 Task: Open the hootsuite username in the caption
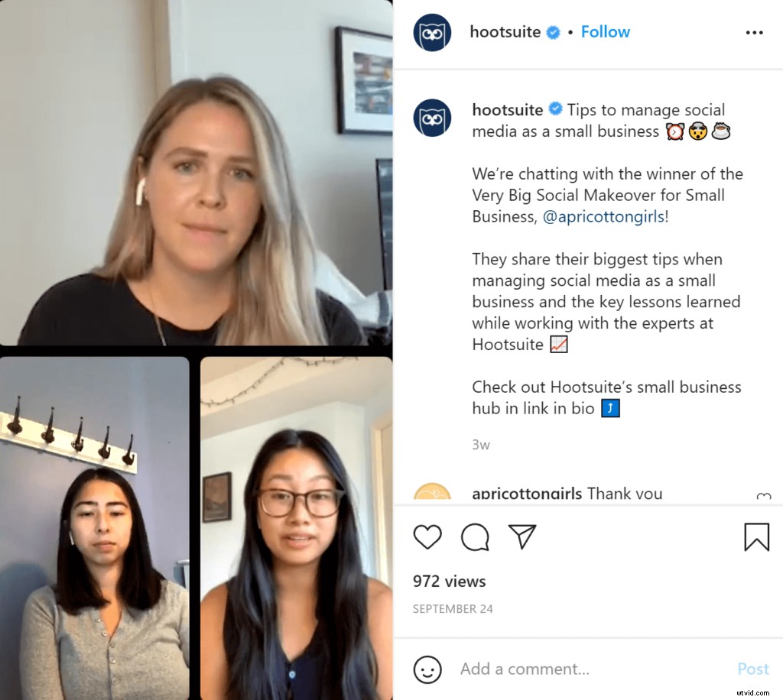pyautogui.click(x=508, y=110)
